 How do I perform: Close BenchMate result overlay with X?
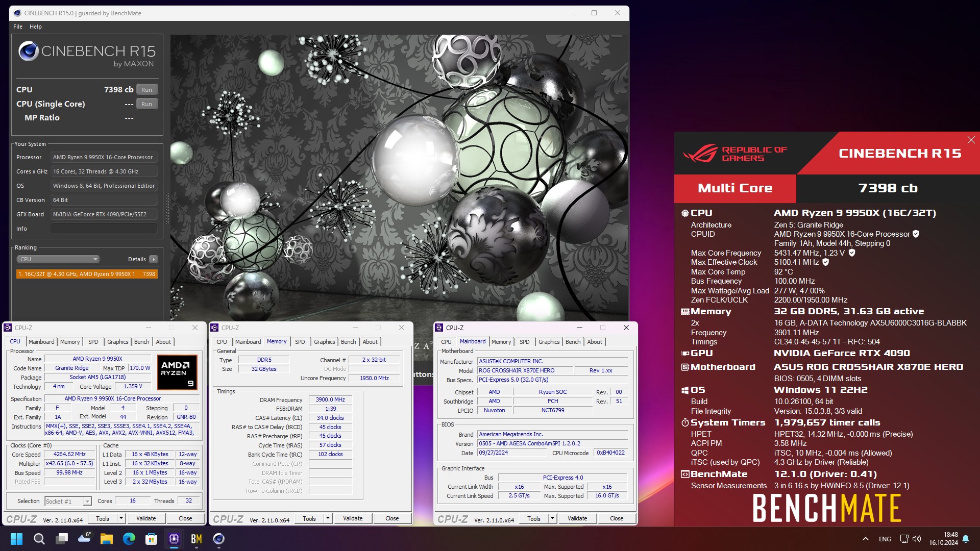pyautogui.click(x=971, y=140)
